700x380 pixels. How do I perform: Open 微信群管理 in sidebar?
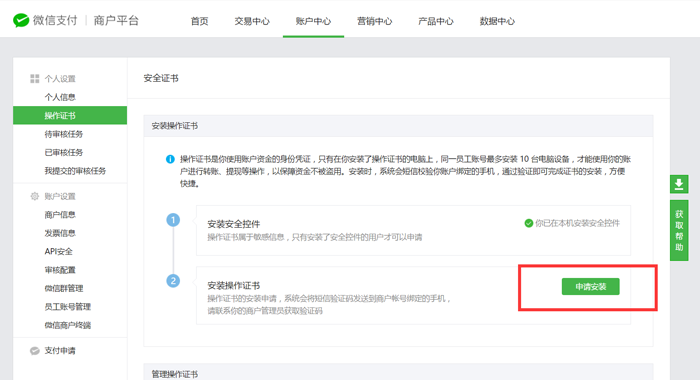point(64,288)
